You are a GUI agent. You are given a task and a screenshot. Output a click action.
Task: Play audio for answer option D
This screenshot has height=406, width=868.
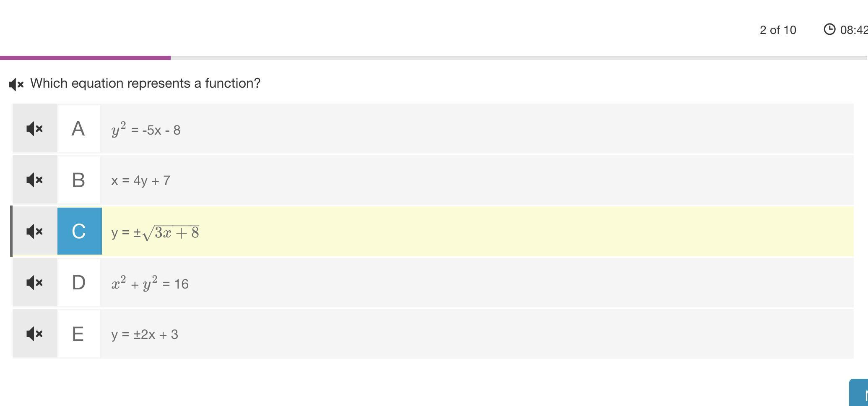tap(35, 283)
